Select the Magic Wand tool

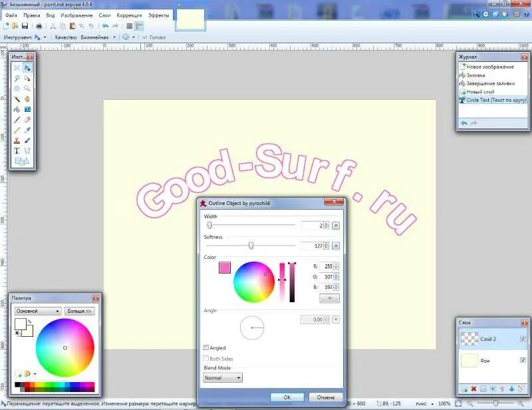pos(17,99)
